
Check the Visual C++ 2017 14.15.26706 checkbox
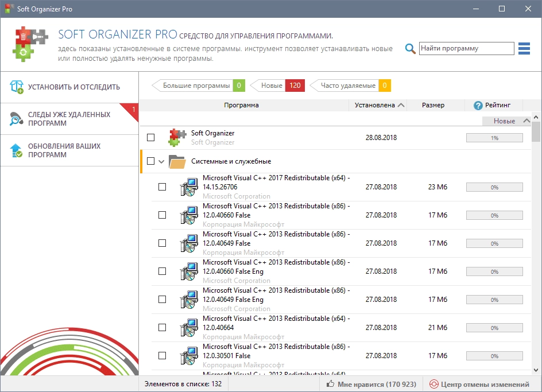[x=162, y=187]
